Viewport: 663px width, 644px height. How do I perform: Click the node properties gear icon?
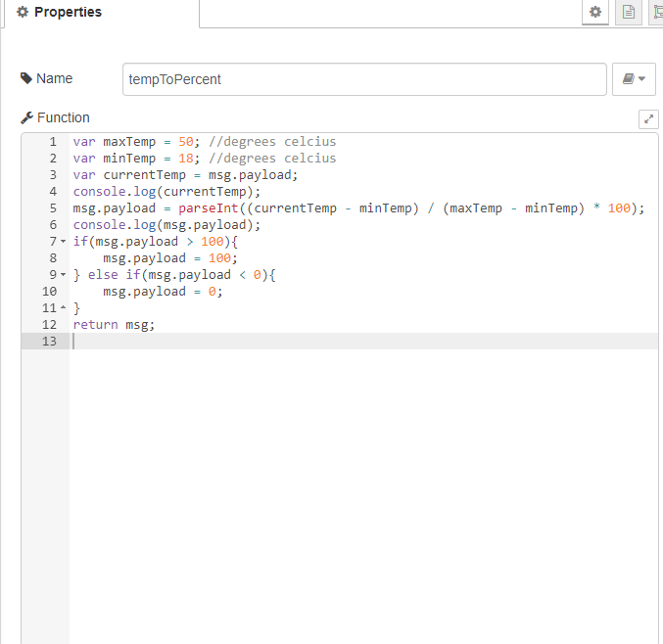pyautogui.click(x=594, y=12)
